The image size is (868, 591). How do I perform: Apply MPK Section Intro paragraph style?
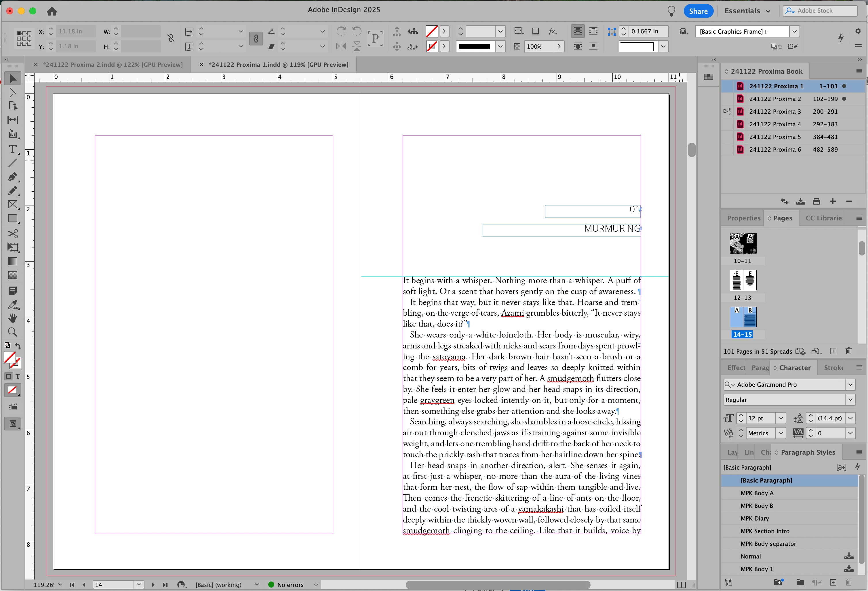coord(765,531)
